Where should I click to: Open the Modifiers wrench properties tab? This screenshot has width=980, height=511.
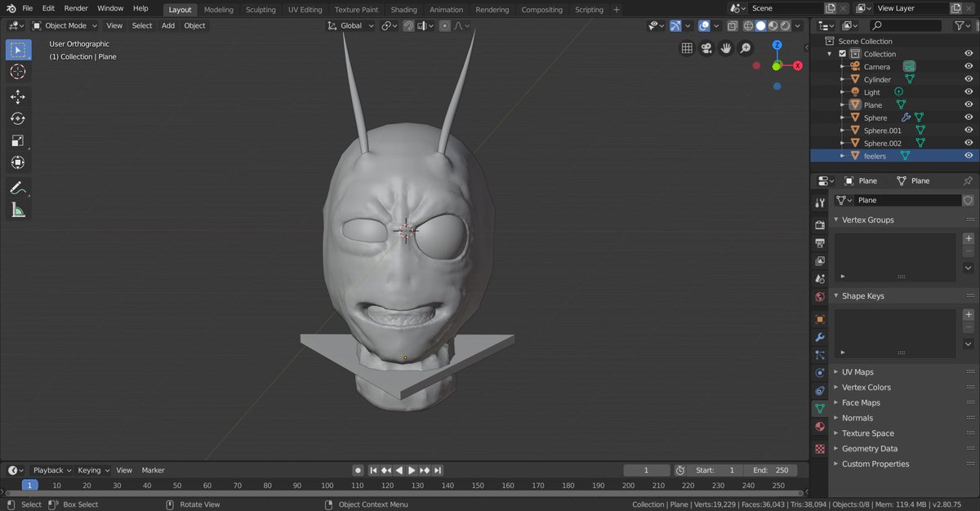[820, 337]
